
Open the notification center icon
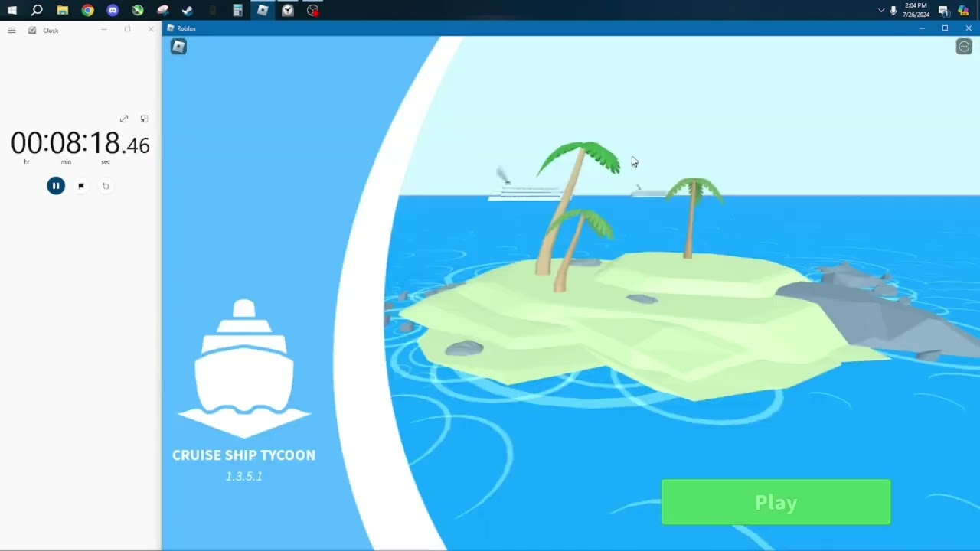click(x=943, y=11)
